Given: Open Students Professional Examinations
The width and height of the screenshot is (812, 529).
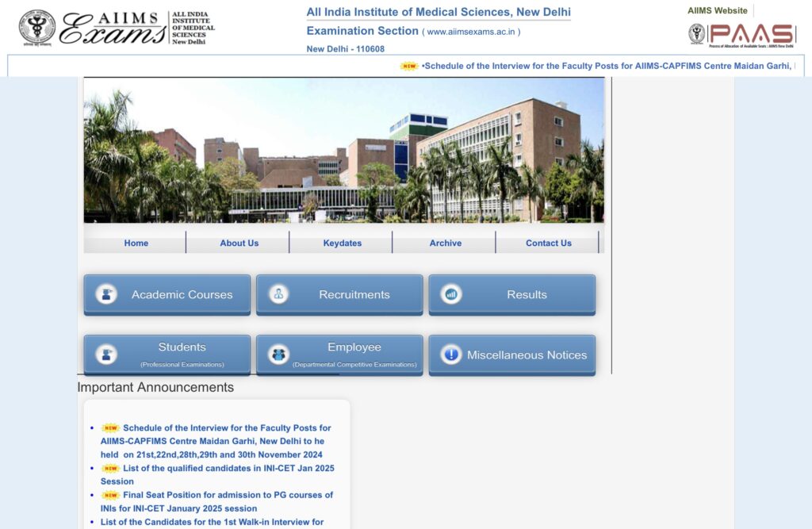Looking at the screenshot, I should point(167,355).
